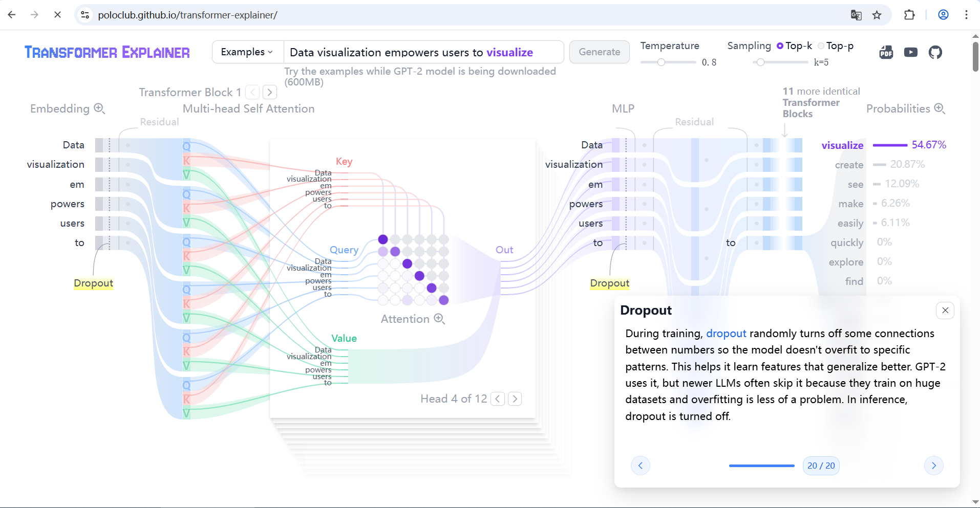Click the dropout hyperlink in popup text
The width and height of the screenshot is (980, 508).
click(726, 334)
